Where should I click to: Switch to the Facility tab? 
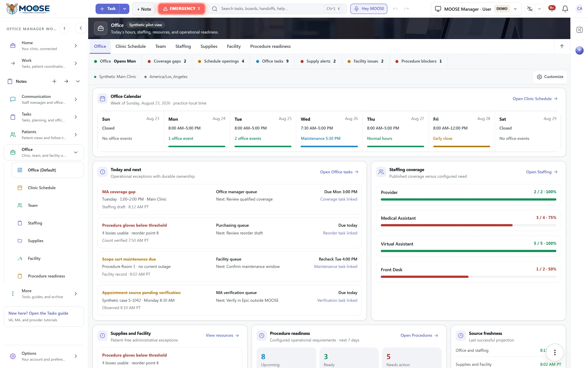[x=234, y=46]
